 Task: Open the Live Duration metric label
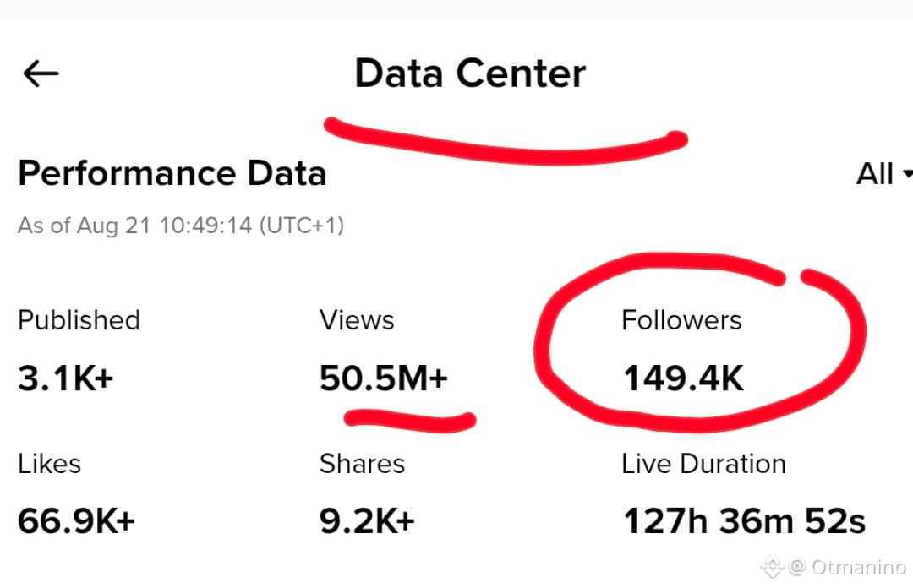pos(703,464)
